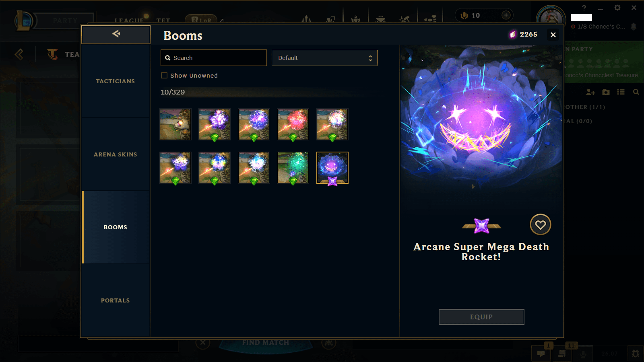The image size is (644, 362).
Task: Select the red boom thumbnail
Action: (293, 125)
